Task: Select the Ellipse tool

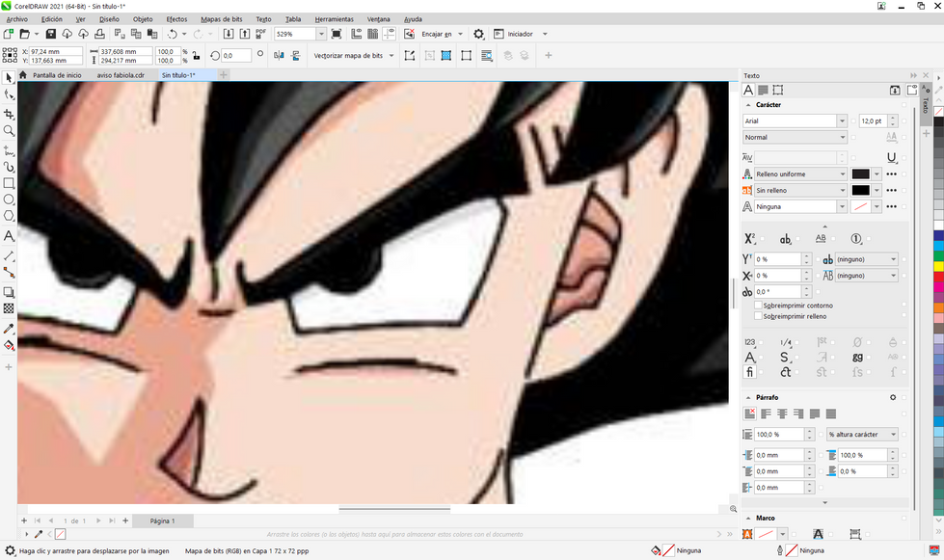Action: [x=9, y=200]
